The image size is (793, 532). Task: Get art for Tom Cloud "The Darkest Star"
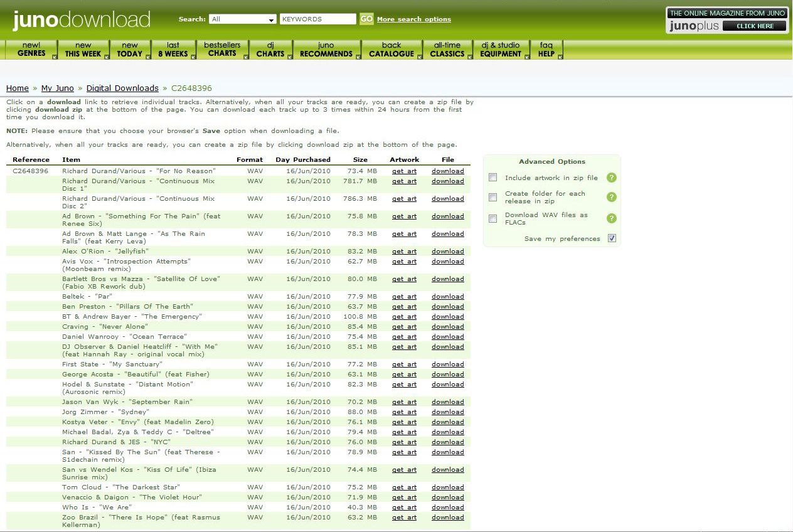point(404,487)
